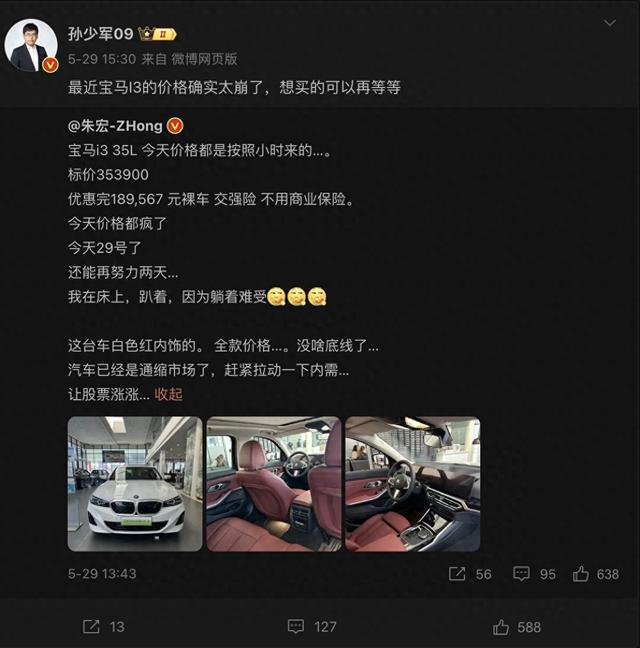Click the orange verified badge beside 朱宏-ZHong

pos(175,126)
